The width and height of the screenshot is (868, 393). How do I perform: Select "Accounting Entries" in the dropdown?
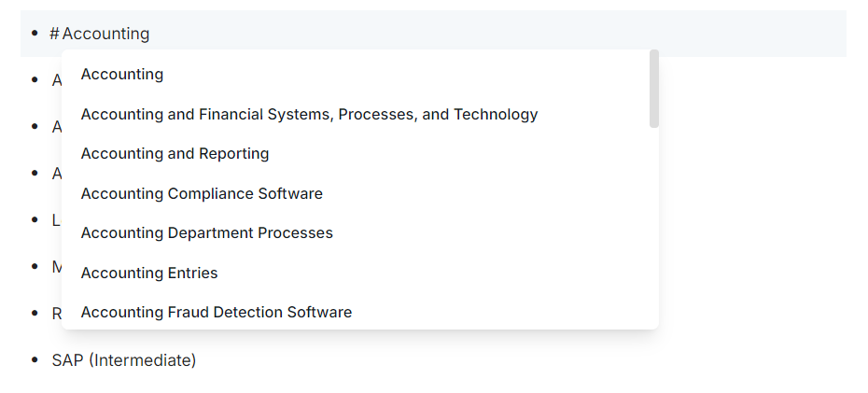coord(149,274)
